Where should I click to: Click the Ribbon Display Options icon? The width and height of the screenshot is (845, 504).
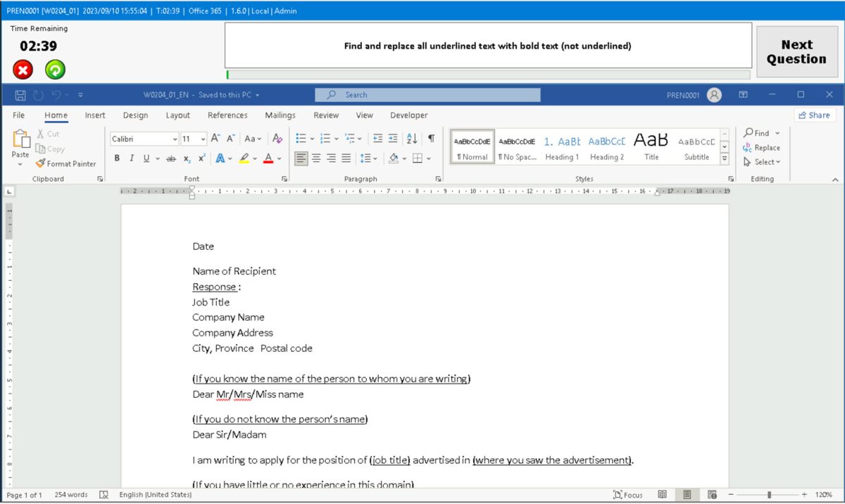743,94
